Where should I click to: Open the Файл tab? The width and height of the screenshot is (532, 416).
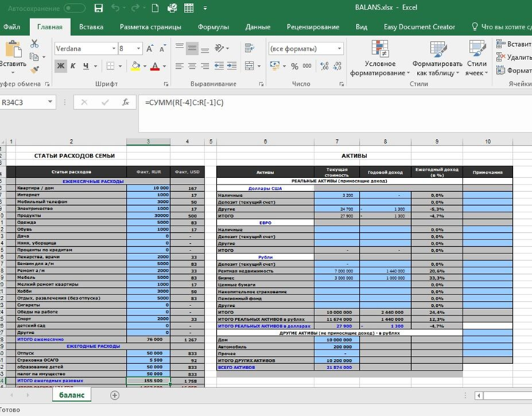[12, 27]
